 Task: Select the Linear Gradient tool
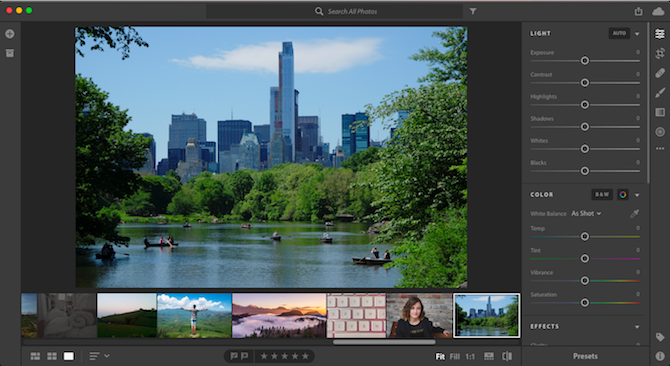point(660,112)
